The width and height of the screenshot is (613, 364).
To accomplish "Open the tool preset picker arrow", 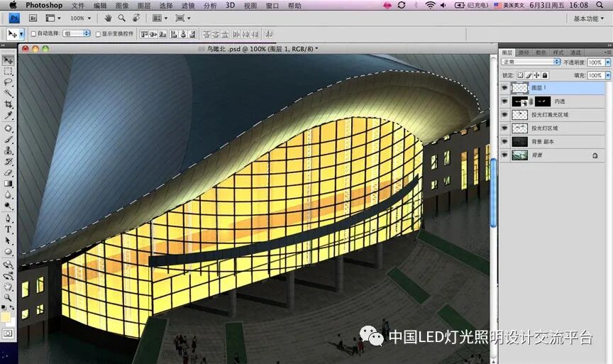I will 21,34.
